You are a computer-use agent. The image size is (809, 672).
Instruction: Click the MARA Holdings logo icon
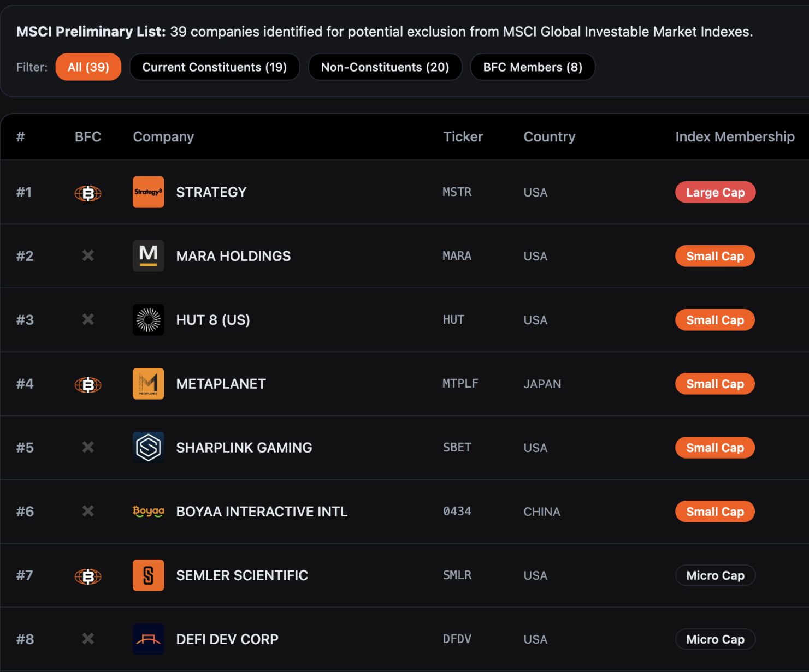click(x=147, y=255)
